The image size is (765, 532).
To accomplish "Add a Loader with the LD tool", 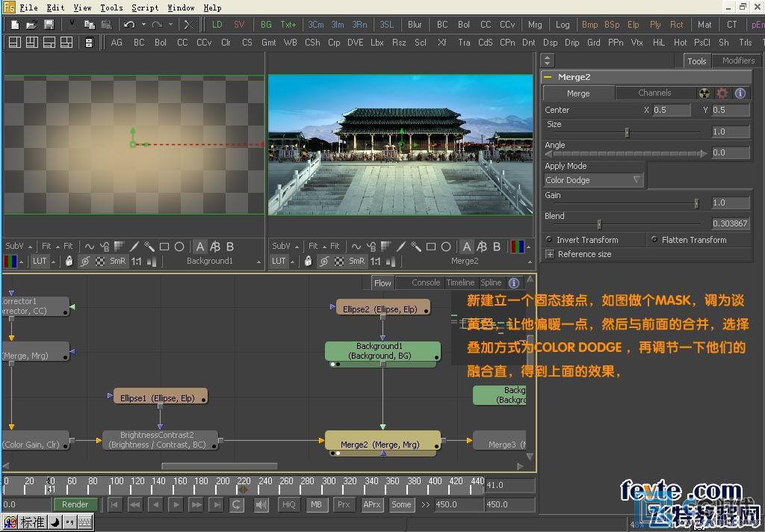I will tap(217, 25).
